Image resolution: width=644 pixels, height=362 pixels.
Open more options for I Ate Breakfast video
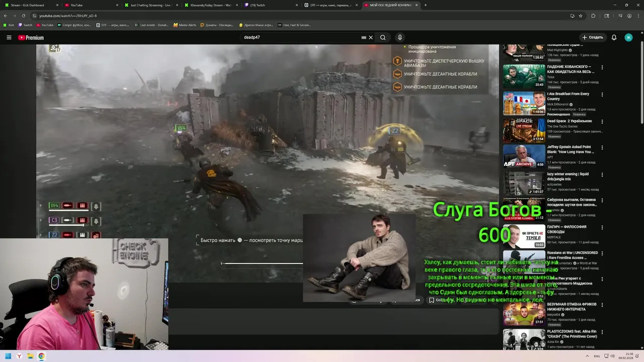(602, 95)
